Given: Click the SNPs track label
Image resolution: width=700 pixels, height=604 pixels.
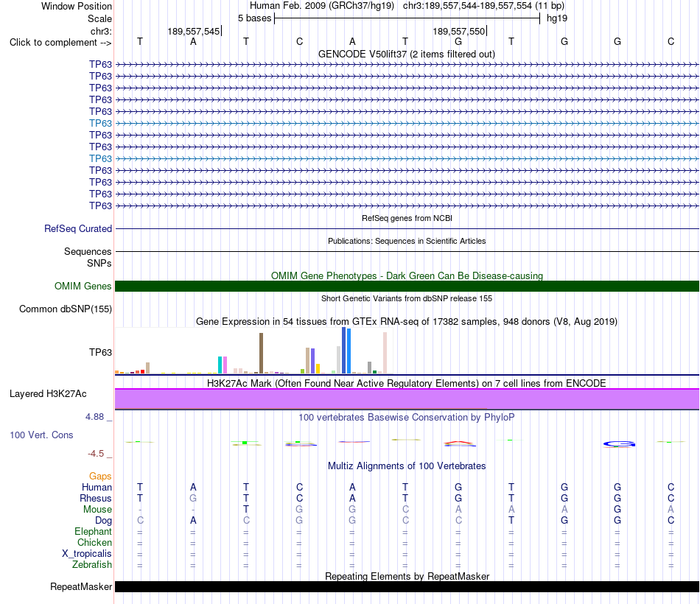Looking at the screenshot, I should (x=99, y=264).
